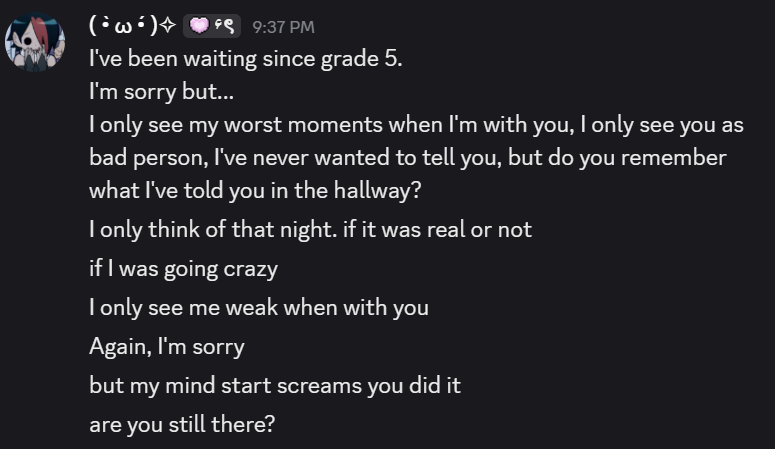This screenshot has width=775, height=449.
Task: Click the "are you still there?" message
Action: coord(181,423)
